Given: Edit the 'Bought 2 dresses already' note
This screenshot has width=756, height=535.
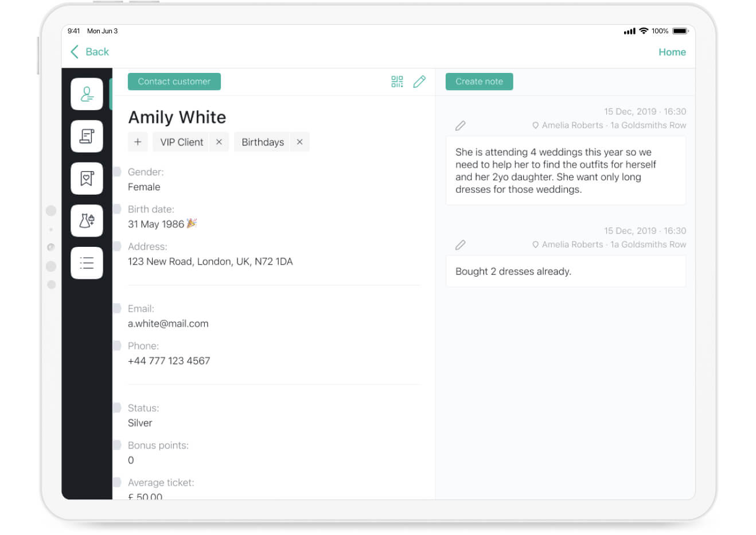Looking at the screenshot, I should click(x=461, y=245).
